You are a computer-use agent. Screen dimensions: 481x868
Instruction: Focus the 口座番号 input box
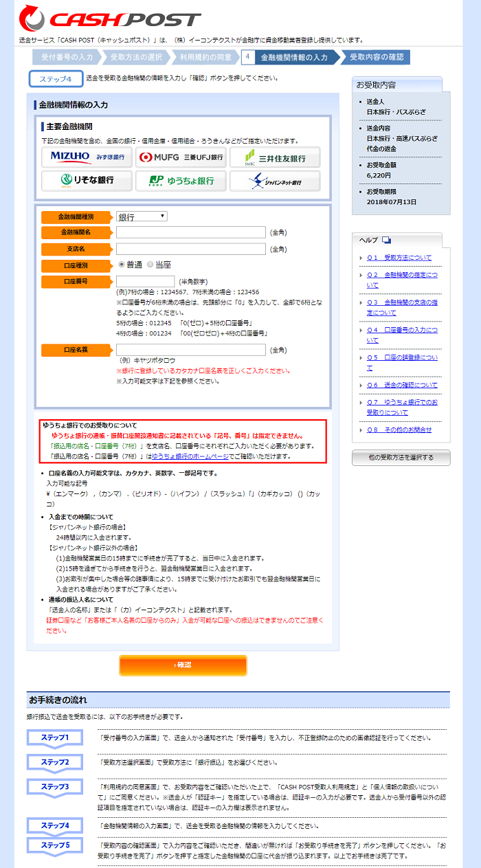[146, 281]
